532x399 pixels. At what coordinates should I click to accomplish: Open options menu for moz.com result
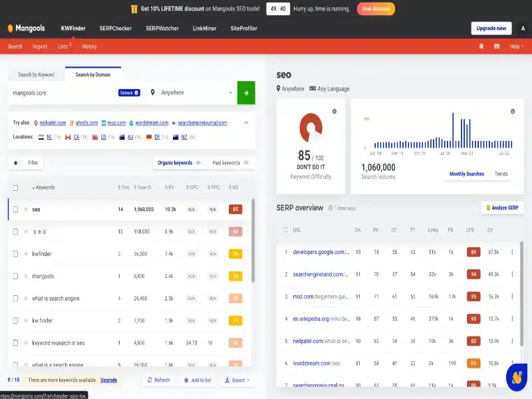tap(512, 296)
